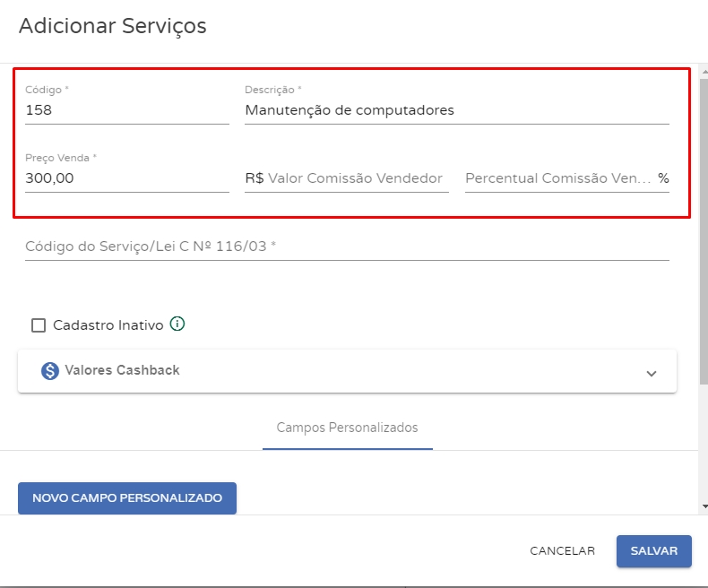Click the vertical scrollbar thumb

[x=703, y=224]
